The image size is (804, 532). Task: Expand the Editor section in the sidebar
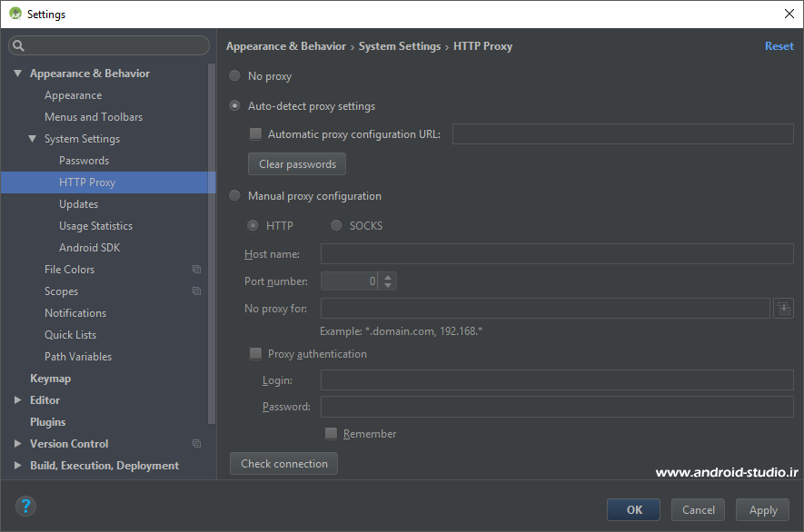point(17,399)
